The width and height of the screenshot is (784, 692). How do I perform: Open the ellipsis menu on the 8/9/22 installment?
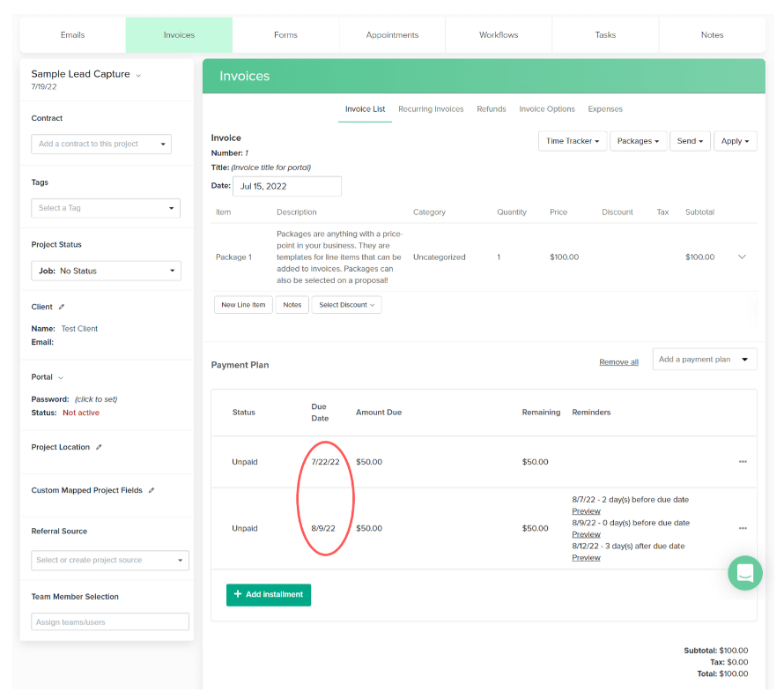(743, 528)
